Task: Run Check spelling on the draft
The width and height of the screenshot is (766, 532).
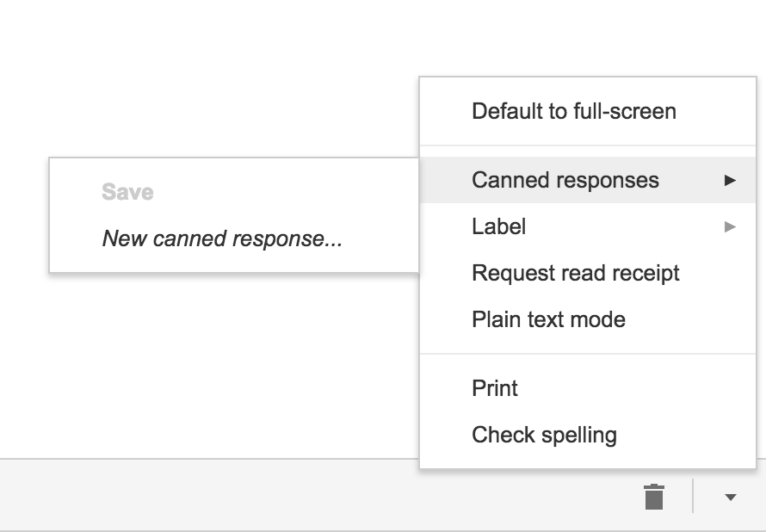Action: 544,435
